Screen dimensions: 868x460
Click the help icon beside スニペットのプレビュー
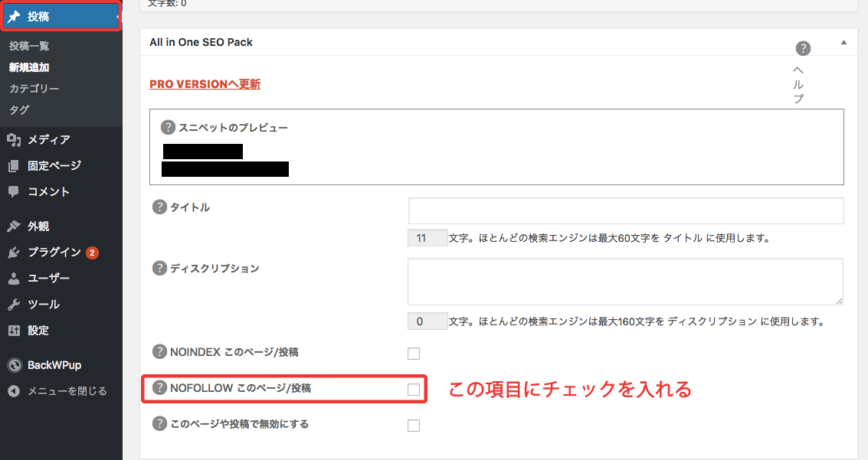click(x=168, y=127)
